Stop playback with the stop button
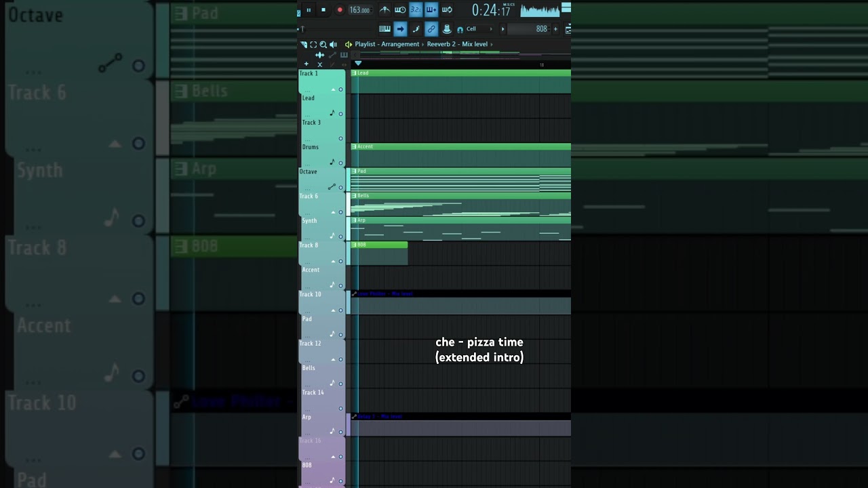The height and width of the screenshot is (488, 868). 323,9
